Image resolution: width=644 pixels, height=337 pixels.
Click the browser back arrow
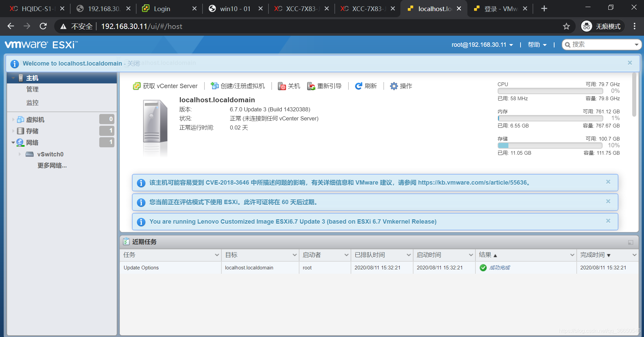point(11,26)
